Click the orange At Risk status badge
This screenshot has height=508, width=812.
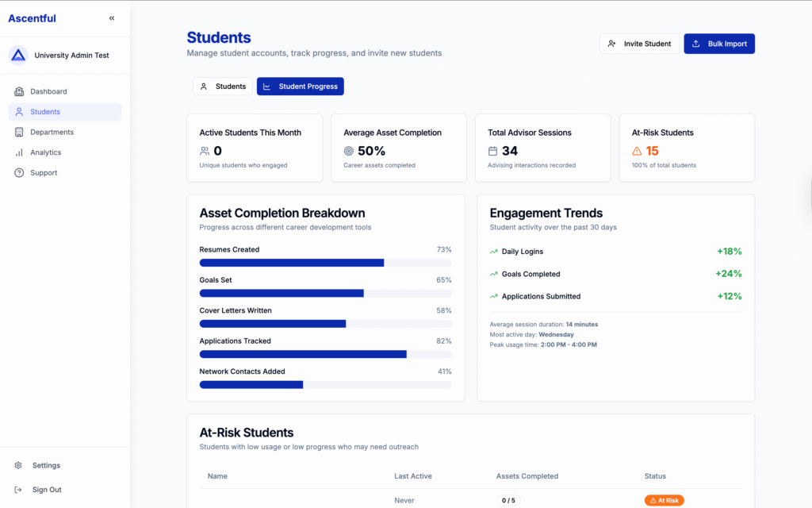(x=664, y=501)
